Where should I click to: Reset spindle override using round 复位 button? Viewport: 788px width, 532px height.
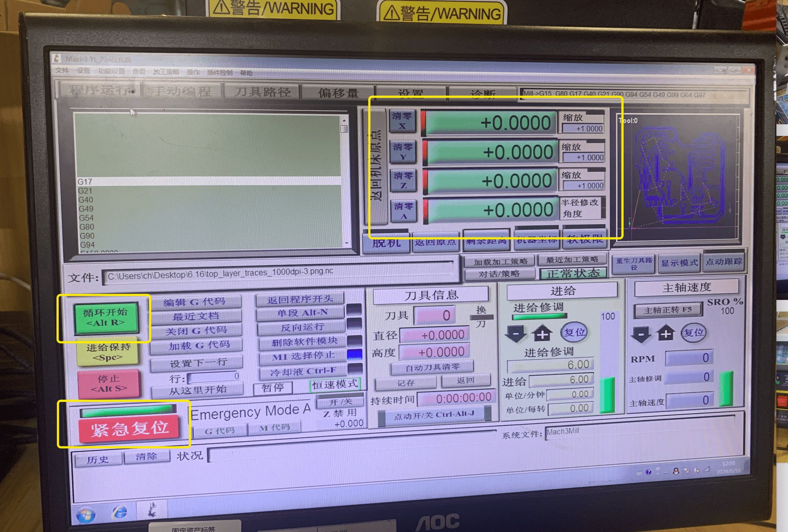pyautogui.click(x=694, y=332)
